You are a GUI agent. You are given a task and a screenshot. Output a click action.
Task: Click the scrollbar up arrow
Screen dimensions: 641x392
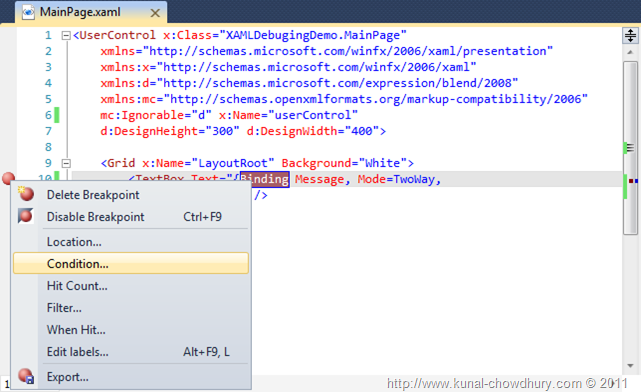click(630, 52)
